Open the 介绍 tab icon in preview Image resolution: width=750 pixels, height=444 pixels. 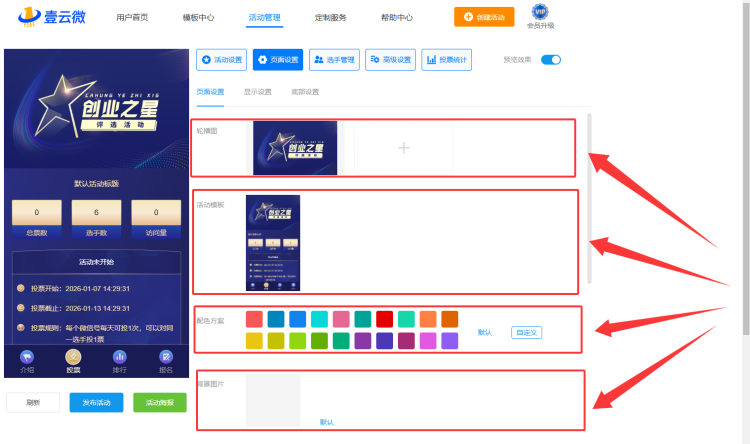click(27, 360)
